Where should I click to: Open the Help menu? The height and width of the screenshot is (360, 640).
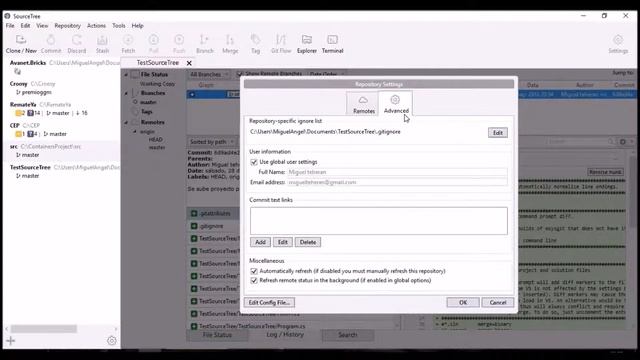138,25
